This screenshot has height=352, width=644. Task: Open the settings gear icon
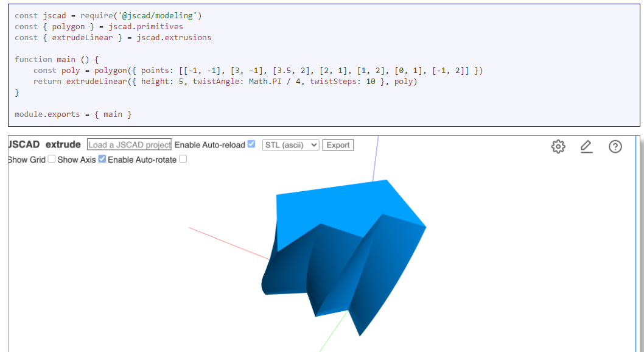tap(558, 147)
